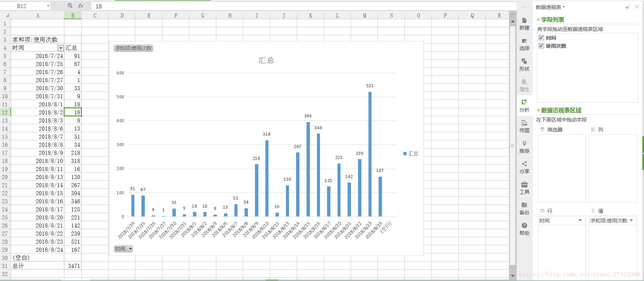Open the 新建 sidebar tool
644x281 pixels.
524,24
